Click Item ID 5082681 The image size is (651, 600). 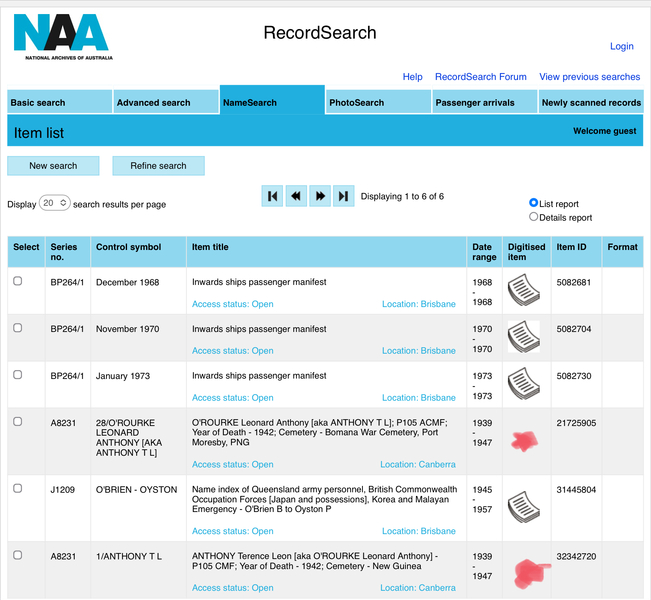click(573, 282)
